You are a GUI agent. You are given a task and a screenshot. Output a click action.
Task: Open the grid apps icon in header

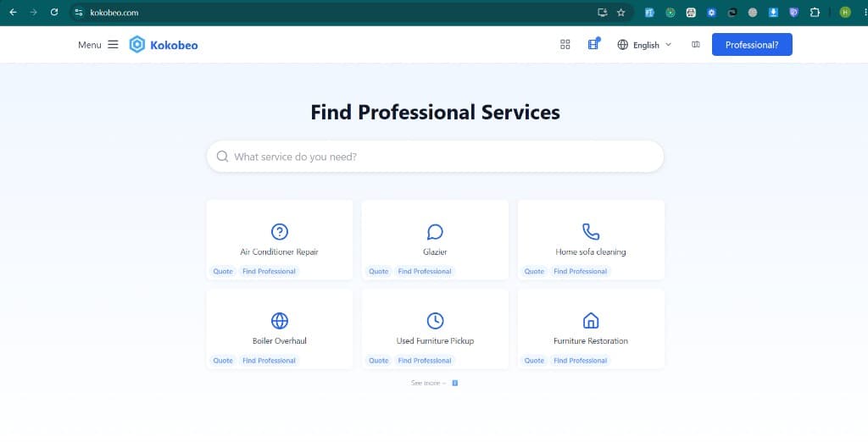565,45
